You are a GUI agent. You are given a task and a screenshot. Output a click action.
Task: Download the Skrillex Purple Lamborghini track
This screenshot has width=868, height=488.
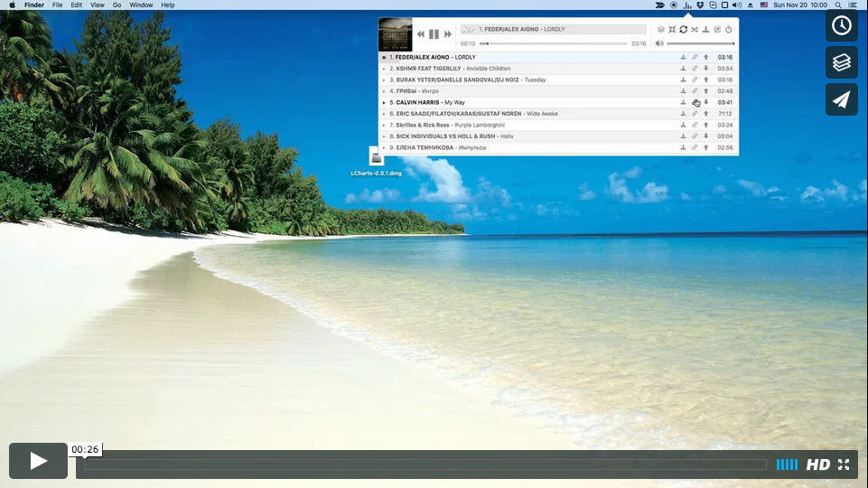(x=683, y=125)
